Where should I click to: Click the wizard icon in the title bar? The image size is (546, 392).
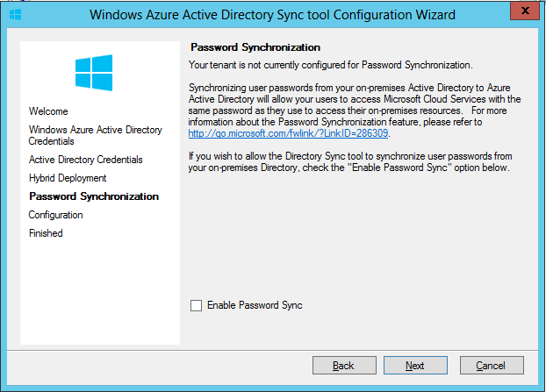tap(15, 14)
